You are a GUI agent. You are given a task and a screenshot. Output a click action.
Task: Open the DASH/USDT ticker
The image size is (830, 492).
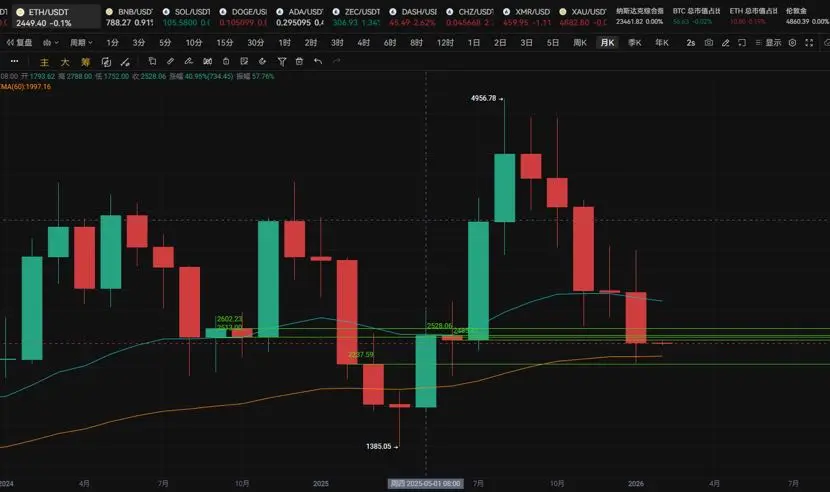pyautogui.click(x=413, y=17)
